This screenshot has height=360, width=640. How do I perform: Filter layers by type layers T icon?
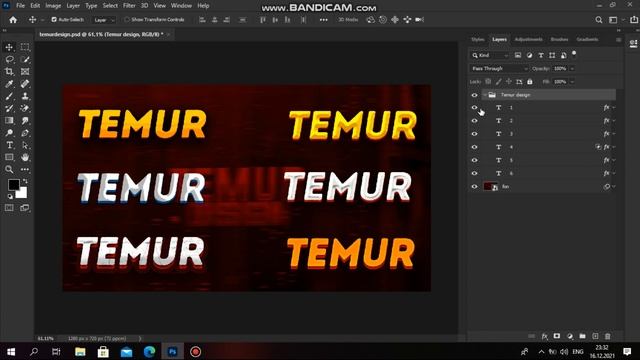[x=541, y=55]
